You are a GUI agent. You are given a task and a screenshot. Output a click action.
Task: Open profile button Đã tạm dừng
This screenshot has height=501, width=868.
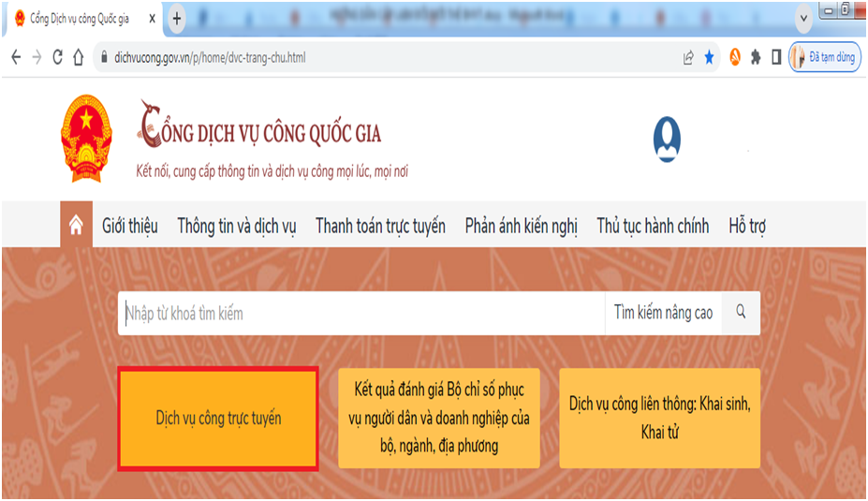point(824,57)
